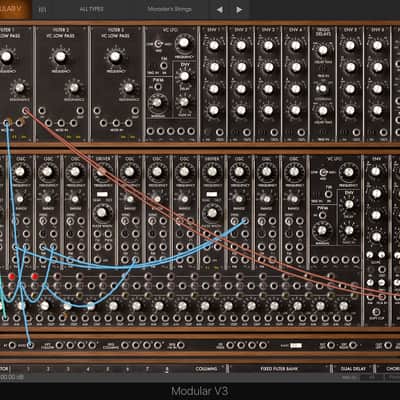400x400 pixels.
Task: Click ENV 6 attack knob
Action: point(377,46)
